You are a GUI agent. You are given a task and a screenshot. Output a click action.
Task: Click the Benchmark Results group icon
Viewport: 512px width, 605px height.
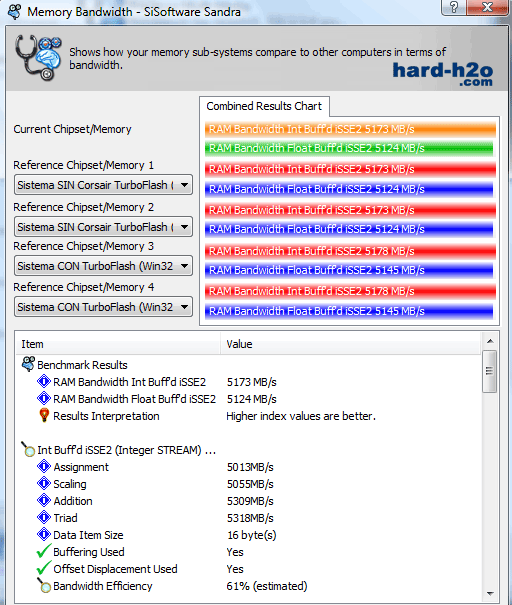28,364
